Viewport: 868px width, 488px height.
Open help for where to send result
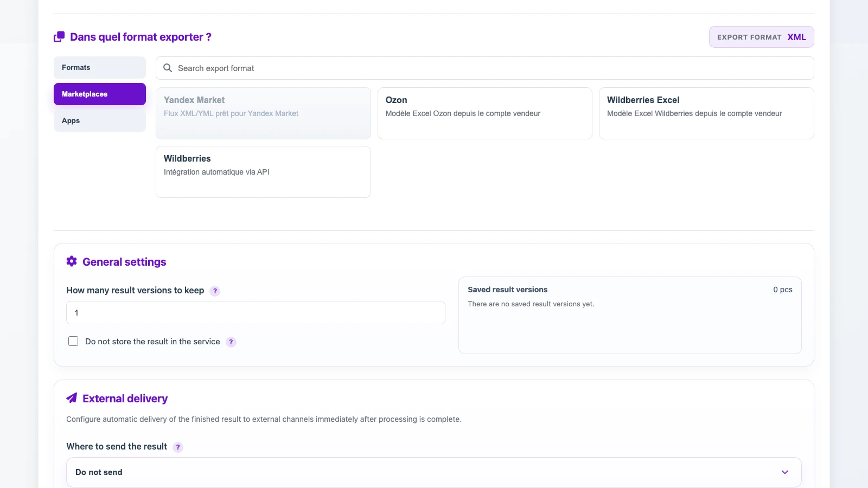point(178,447)
